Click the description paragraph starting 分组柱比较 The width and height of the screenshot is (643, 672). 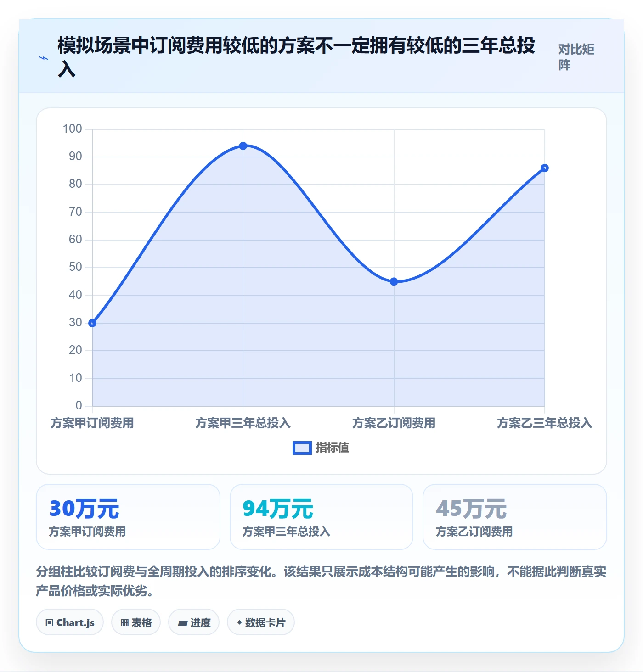[x=321, y=581]
